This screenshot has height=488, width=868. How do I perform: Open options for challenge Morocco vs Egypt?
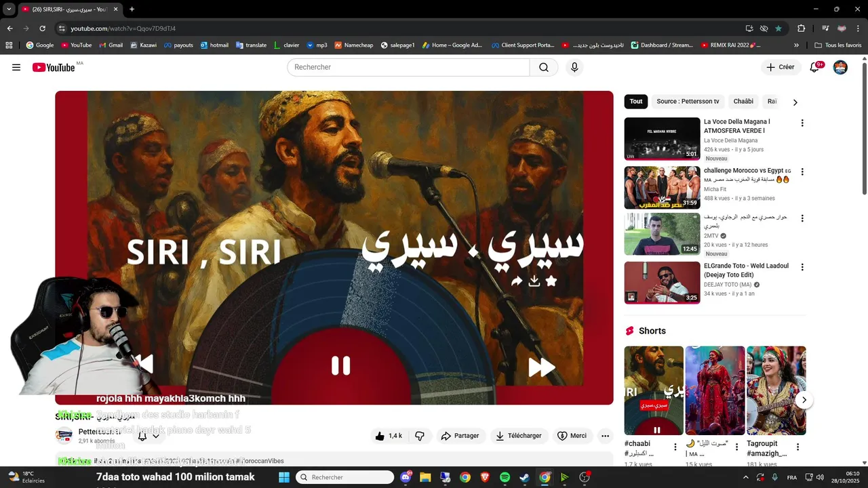coord(802,172)
